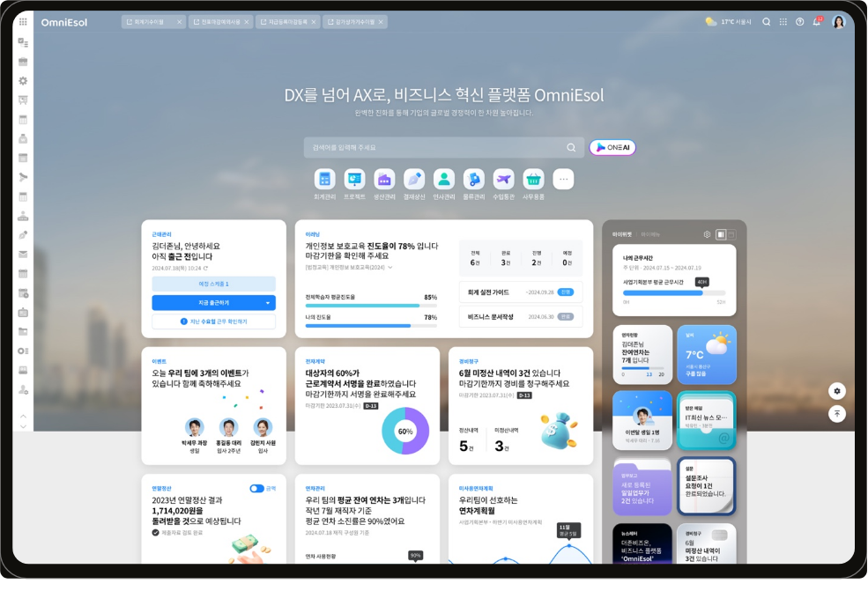Click the 전체학습자 평균진도율 85% progress bar
868x591 pixels.
pos(372,306)
